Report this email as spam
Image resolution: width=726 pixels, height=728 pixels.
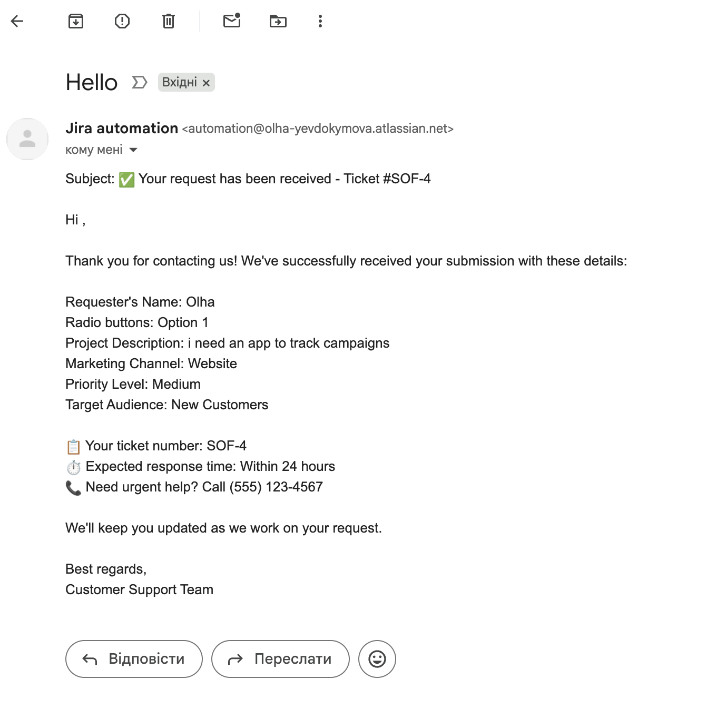pos(122,21)
